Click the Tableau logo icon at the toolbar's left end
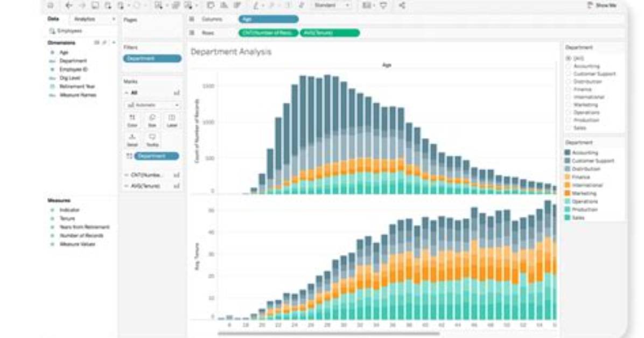 [x=51, y=5]
